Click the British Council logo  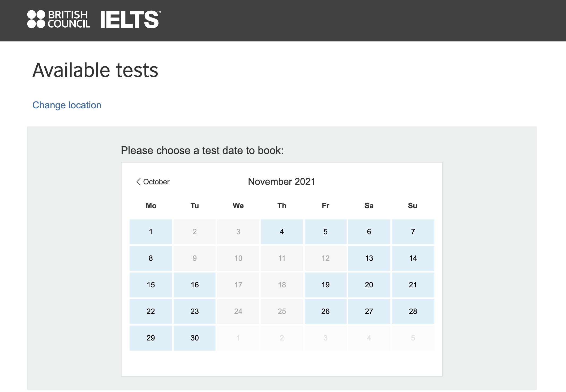pyautogui.click(x=59, y=19)
